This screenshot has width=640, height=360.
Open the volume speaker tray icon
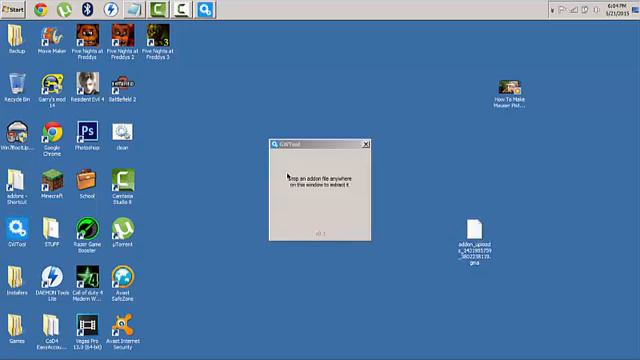[x=596, y=10]
